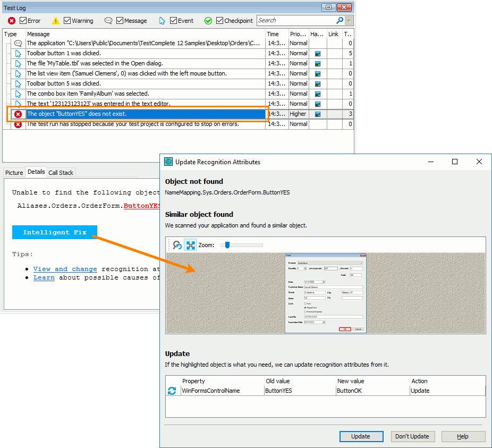The height and width of the screenshot is (448, 492).
Task: Click the Message speech bubble icon
Action: (107, 21)
